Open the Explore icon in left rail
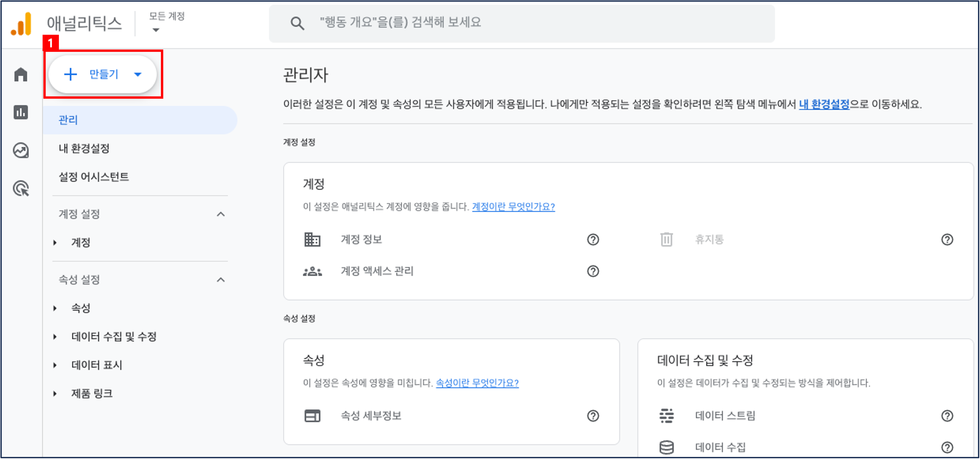 [x=21, y=150]
